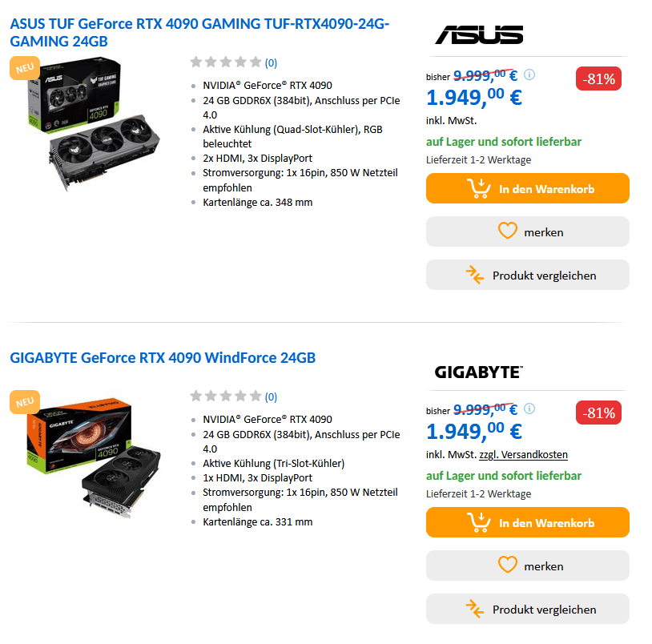Open zzgl. Versandkosten shipping link
This screenshot has height=644, width=652.
pyautogui.click(x=523, y=454)
